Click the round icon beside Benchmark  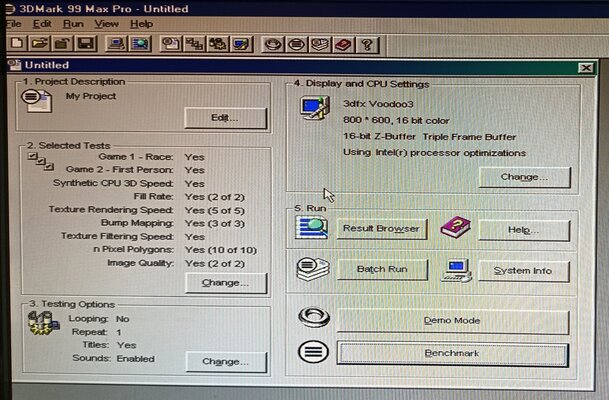coord(312,353)
